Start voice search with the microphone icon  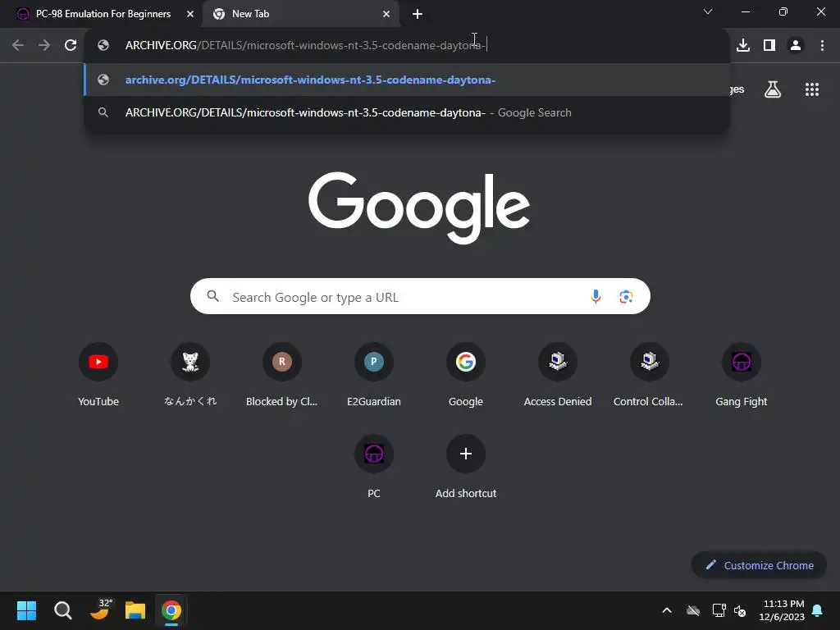(x=596, y=296)
